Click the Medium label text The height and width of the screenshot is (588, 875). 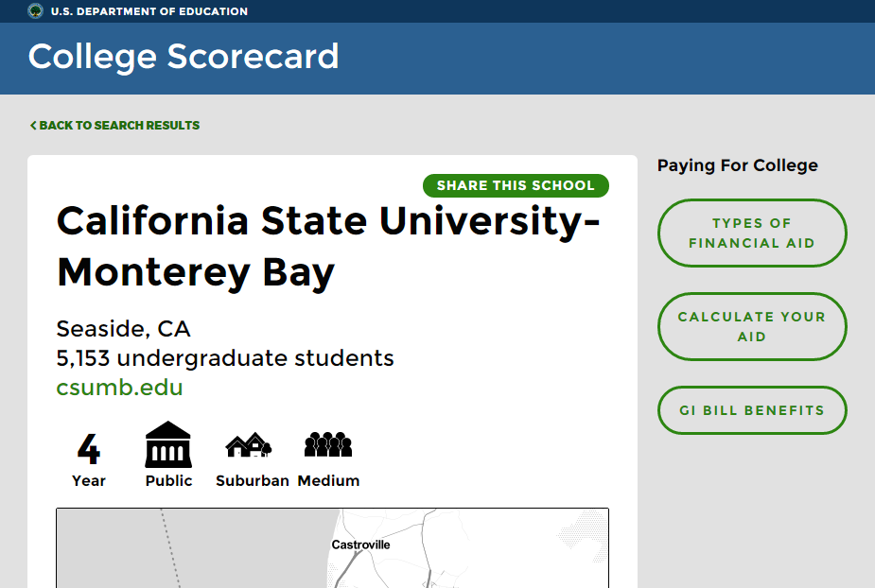(328, 481)
